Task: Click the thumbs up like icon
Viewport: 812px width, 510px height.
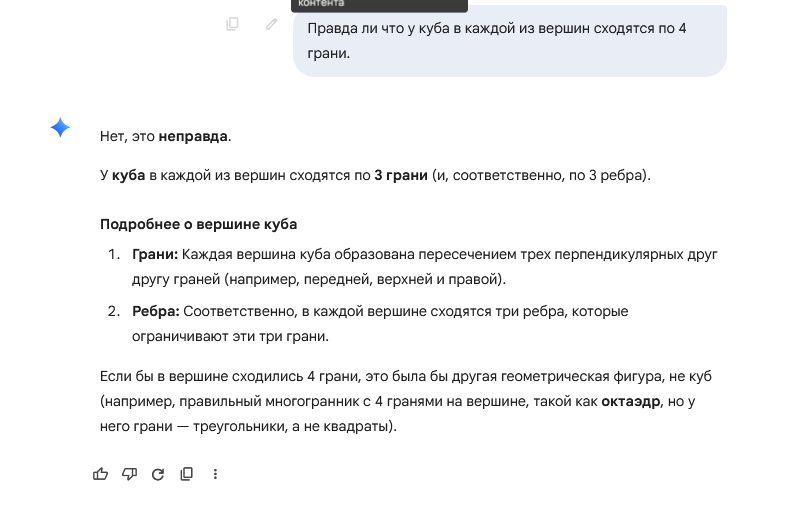Action: point(100,474)
